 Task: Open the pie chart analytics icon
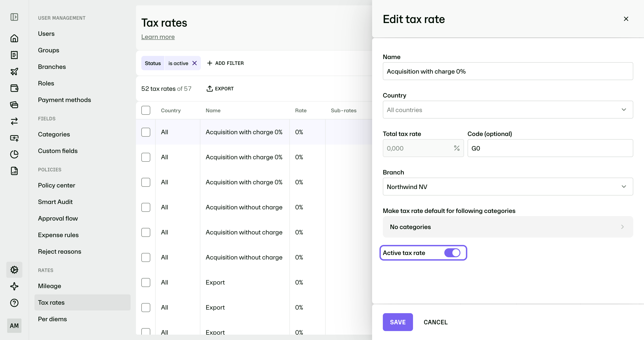(x=14, y=154)
